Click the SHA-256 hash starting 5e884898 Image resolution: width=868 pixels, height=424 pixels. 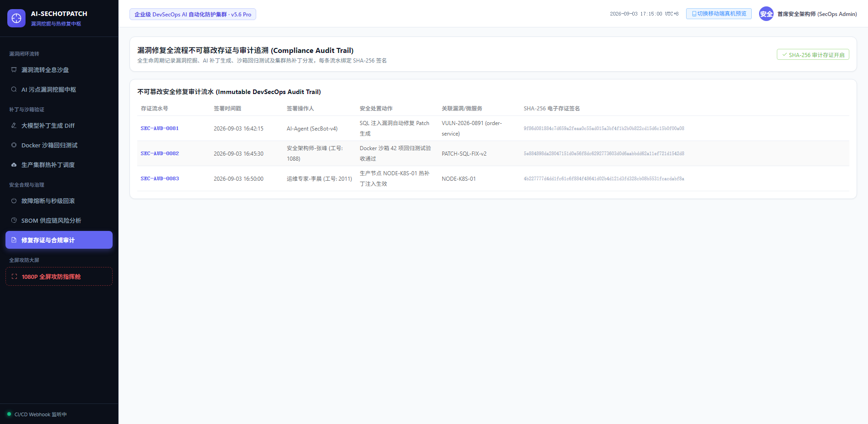(604, 154)
